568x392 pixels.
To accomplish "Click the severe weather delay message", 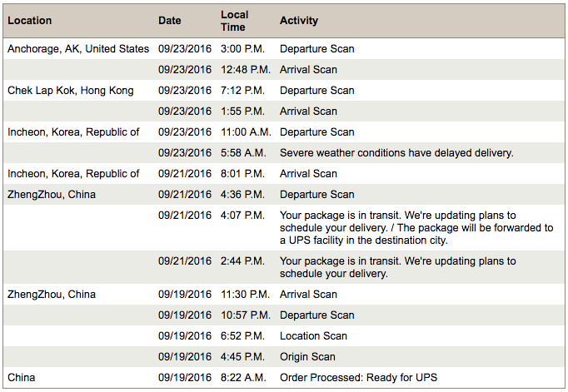I will pyautogui.click(x=396, y=153).
